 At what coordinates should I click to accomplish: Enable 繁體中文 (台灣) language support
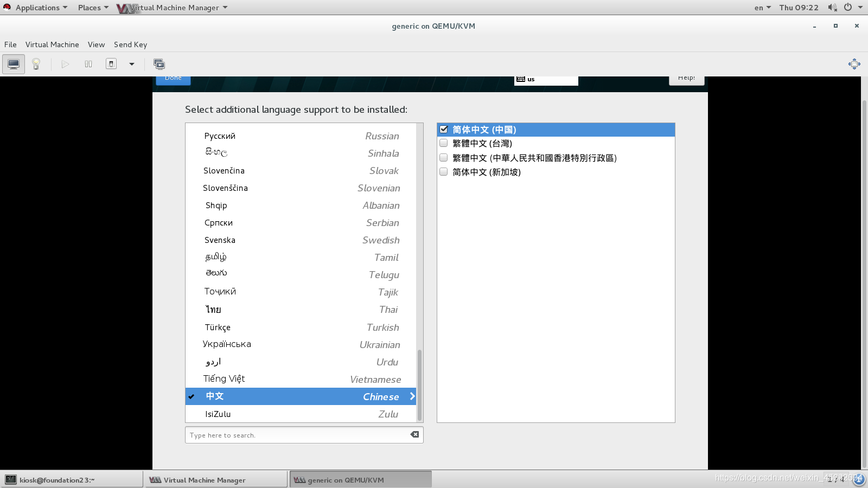coord(443,143)
